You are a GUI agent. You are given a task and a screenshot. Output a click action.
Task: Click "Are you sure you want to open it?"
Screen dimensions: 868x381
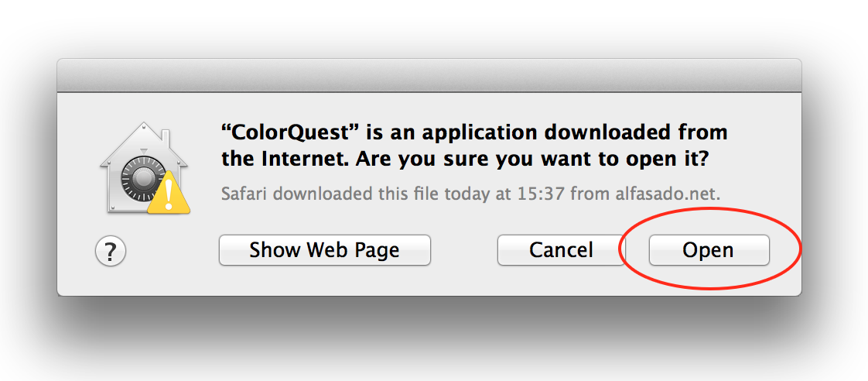[532, 160]
